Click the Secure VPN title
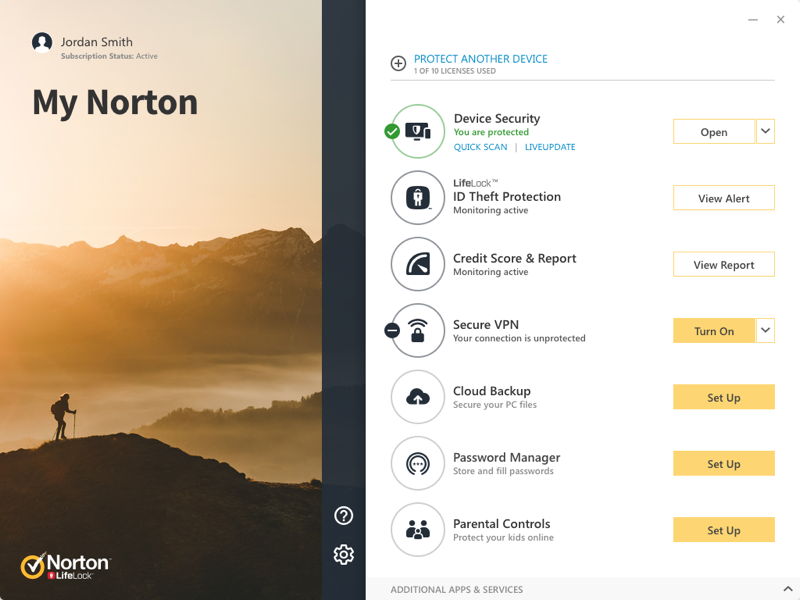The height and width of the screenshot is (600, 800). click(486, 324)
